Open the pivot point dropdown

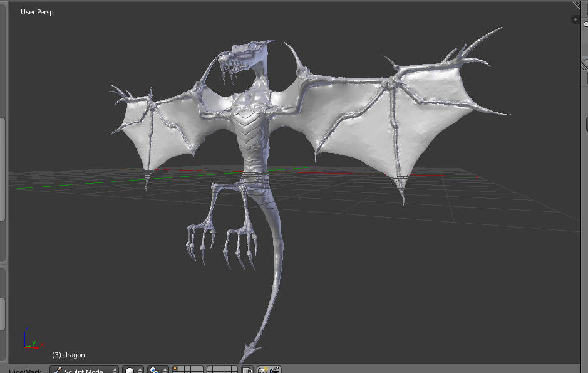(x=158, y=370)
